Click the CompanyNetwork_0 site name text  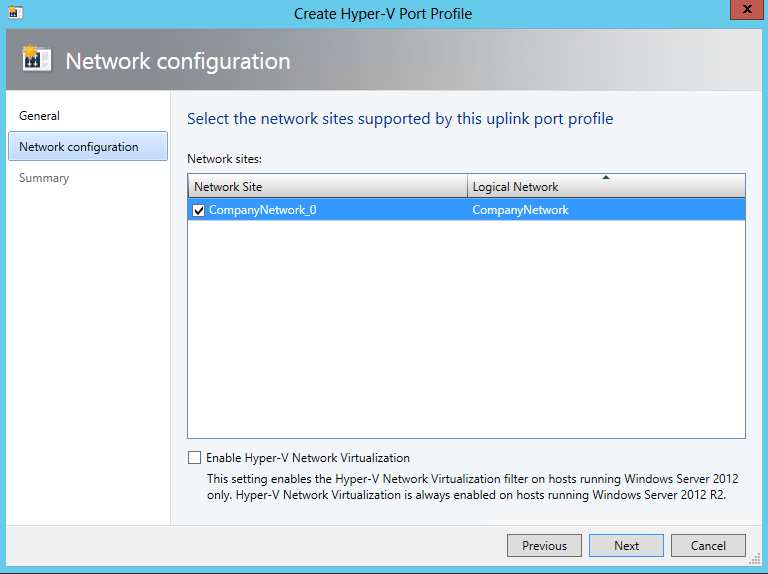pyautogui.click(x=263, y=210)
